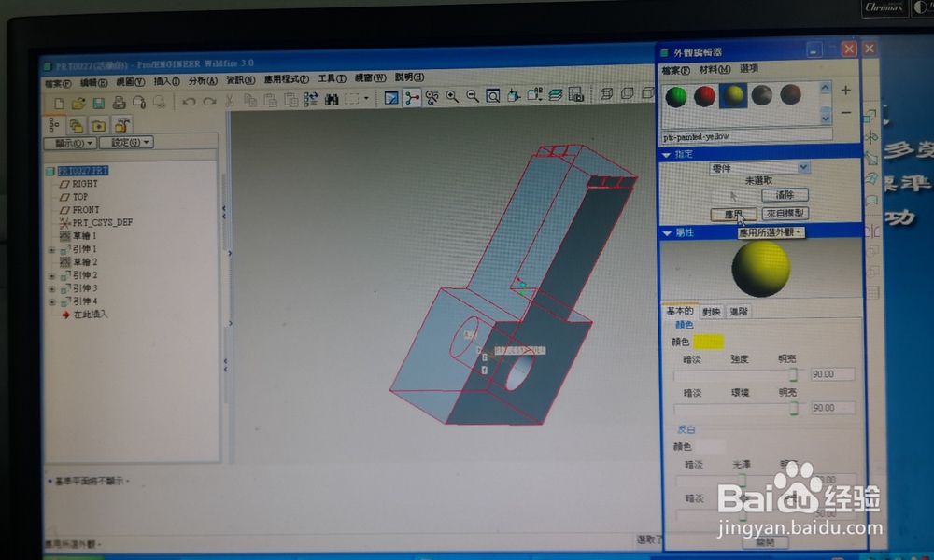The image size is (934, 560).
Task: Select the green sphere appearance thumbnail
Action: click(x=676, y=97)
